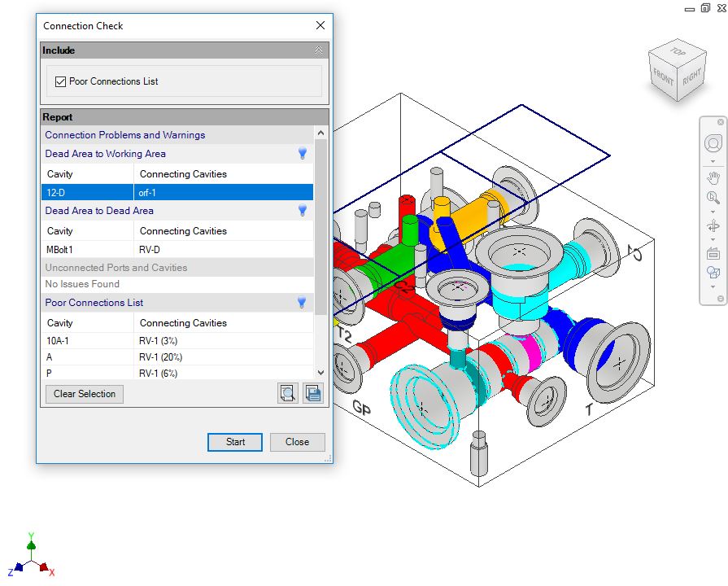Close the navigation bar with its X

(x=720, y=122)
